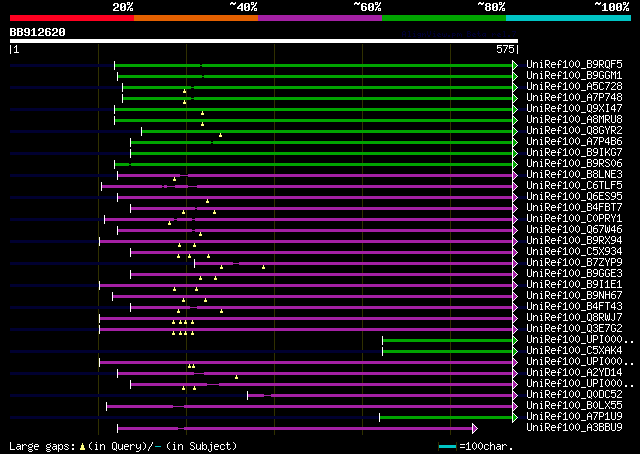This screenshot has height=454, width=640.
Task: Select the UniRef100_Q8RWJ7 label
Action: tap(574, 318)
